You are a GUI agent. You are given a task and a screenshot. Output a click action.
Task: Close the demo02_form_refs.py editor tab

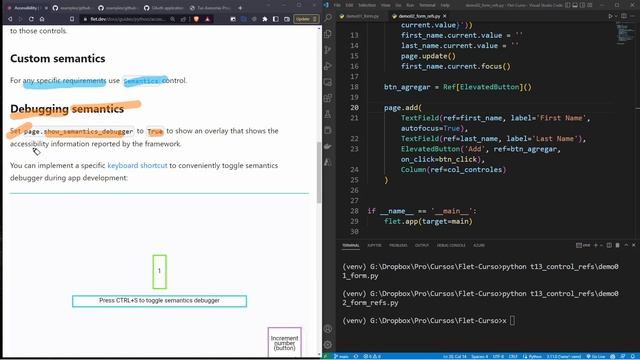pos(444,16)
